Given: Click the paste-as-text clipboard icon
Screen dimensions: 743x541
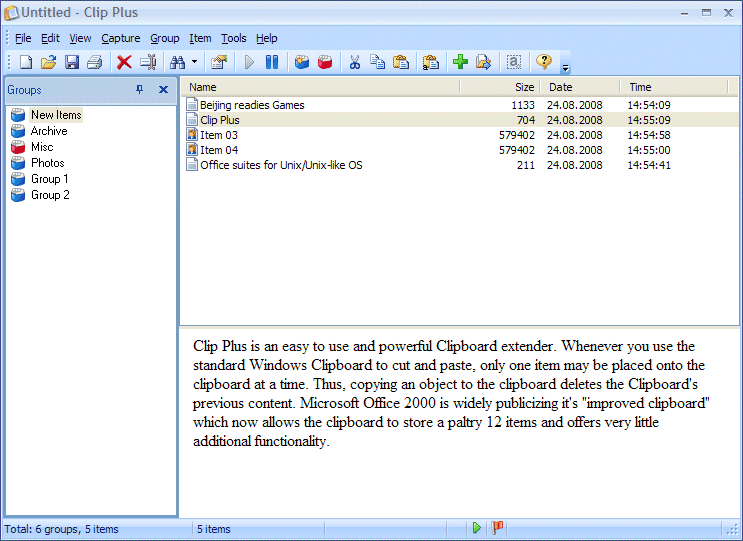Looking at the screenshot, I should click(x=430, y=62).
